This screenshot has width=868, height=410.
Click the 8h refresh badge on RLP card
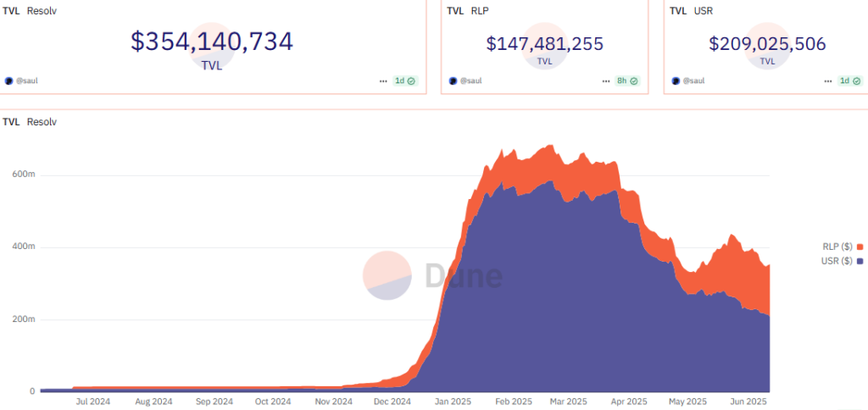pos(628,80)
